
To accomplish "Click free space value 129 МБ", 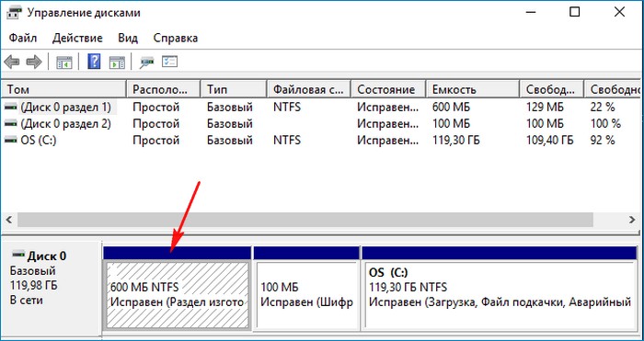I will tap(545, 108).
